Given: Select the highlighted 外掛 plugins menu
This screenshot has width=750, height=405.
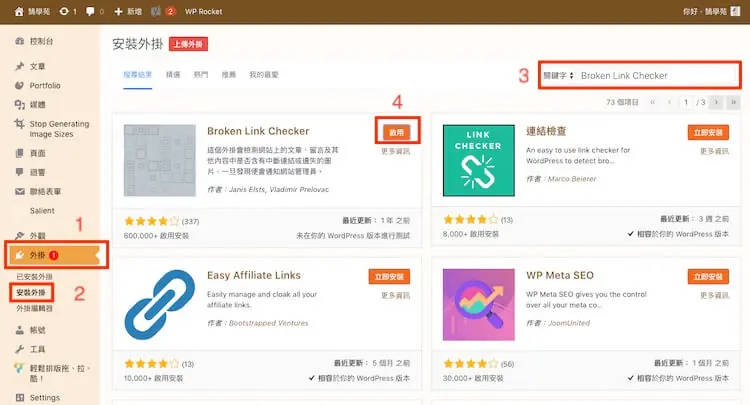Looking at the screenshot, I should pos(53,255).
